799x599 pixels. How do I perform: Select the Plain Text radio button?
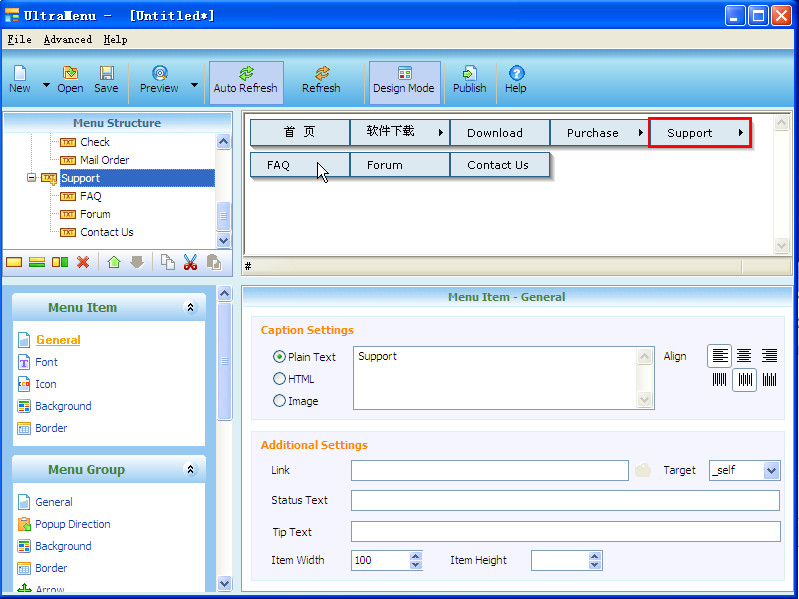279,357
